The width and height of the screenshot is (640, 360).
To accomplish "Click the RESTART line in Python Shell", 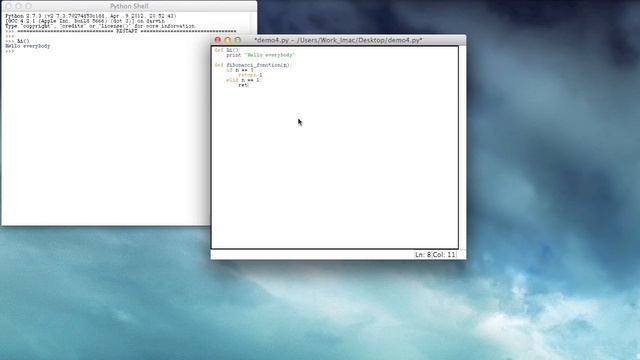I will point(127,31).
